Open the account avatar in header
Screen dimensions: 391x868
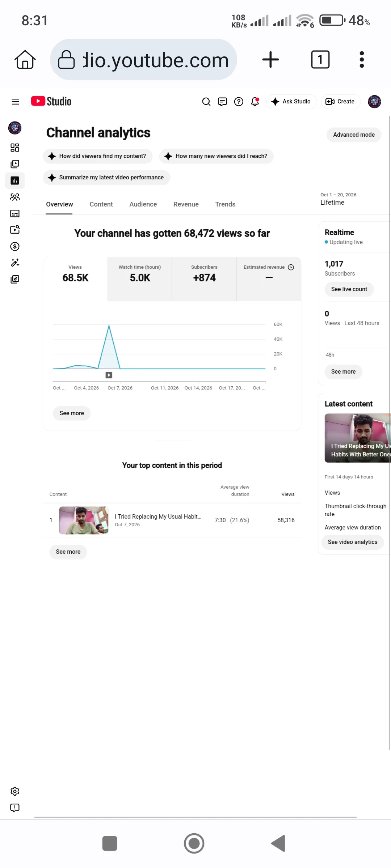pos(374,102)
